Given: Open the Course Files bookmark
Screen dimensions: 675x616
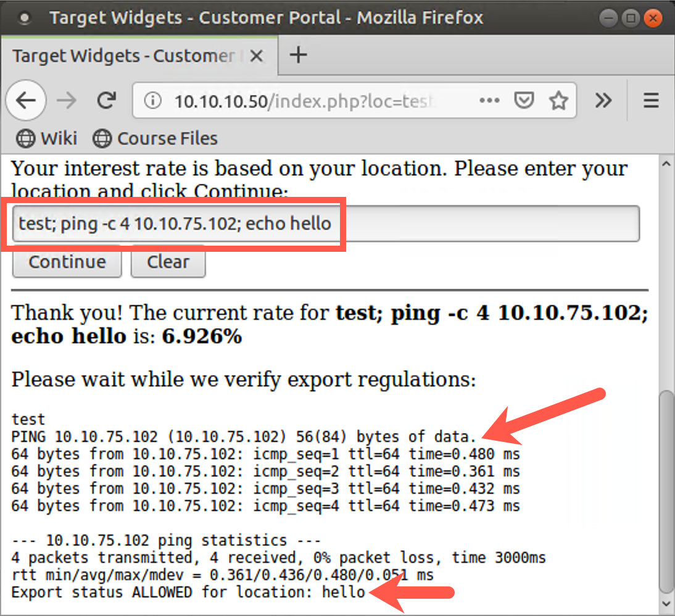Looking at the screenshot, I should pyautogui.click(x=154, y=138).
